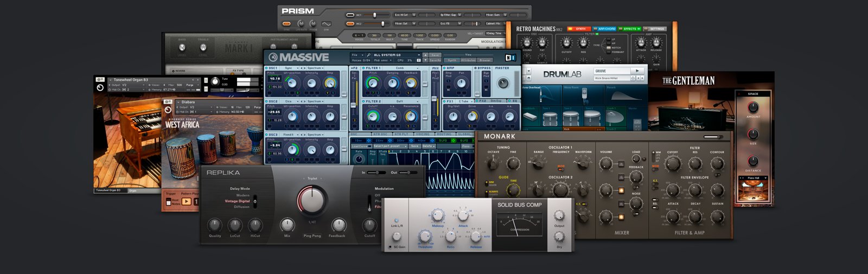Switch to the SETTINGS tab in Retro Machines
This screenshot has width=868, height=274.
[655, 29]
